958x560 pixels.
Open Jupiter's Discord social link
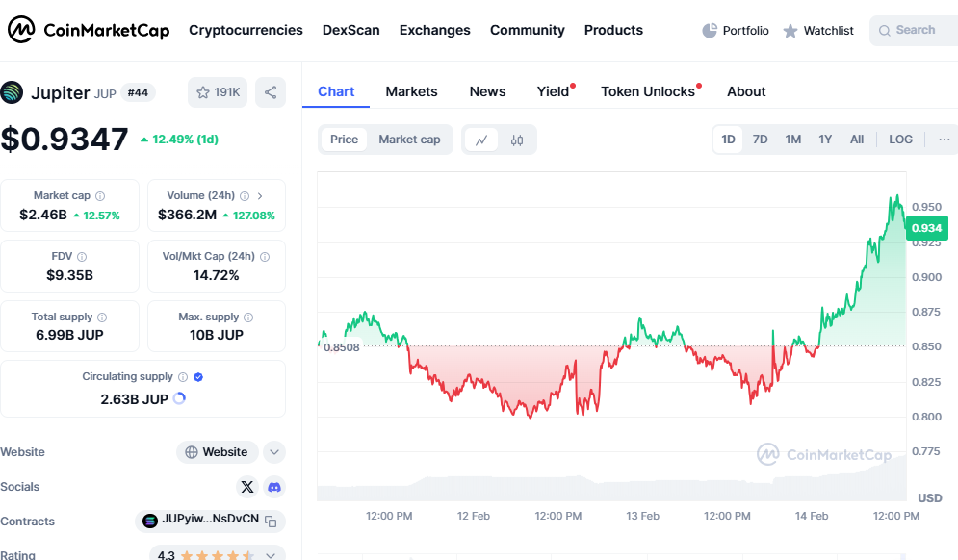point(274,487)
